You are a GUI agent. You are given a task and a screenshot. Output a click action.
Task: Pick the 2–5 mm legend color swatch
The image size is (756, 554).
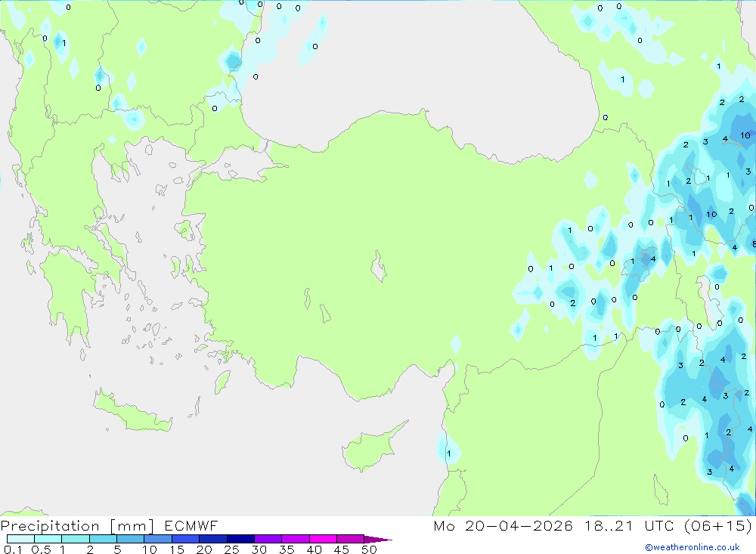pos(103,539)
